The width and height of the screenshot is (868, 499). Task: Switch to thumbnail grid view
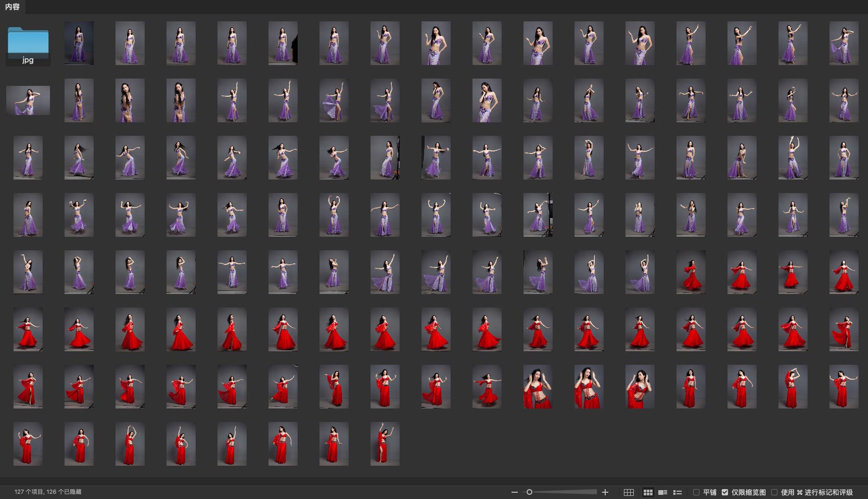(x=648, y=492)
